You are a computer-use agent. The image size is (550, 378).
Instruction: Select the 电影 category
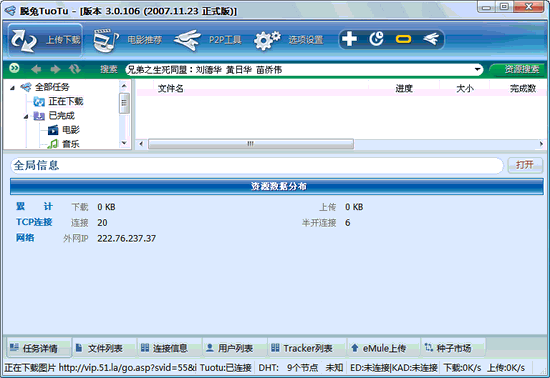[x=71, y=130]
